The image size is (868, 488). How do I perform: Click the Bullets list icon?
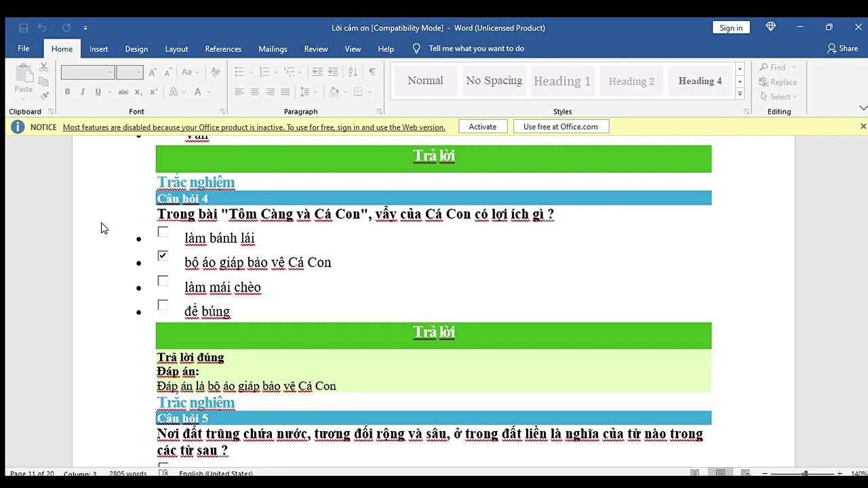[239, 72]
